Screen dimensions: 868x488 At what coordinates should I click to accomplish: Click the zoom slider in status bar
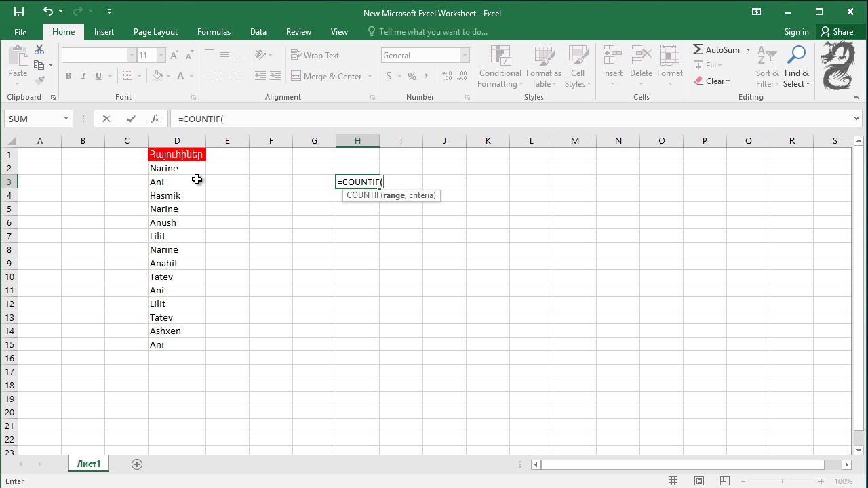click(x=783, y=481)
